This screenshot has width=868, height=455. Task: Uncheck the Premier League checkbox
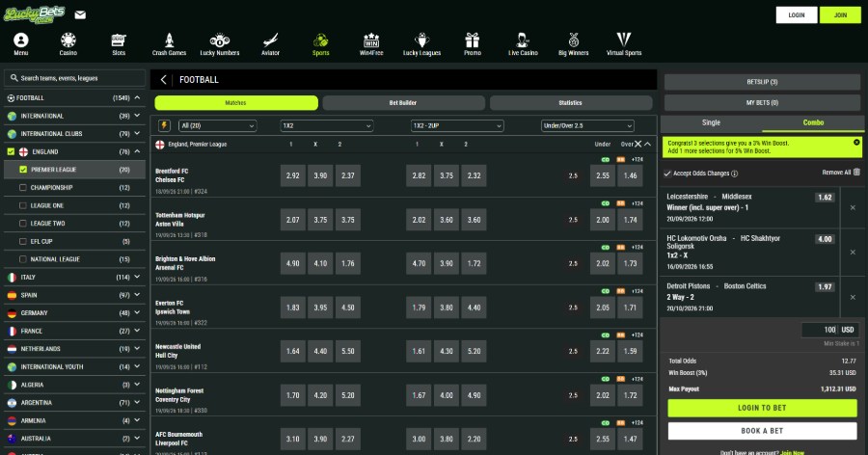pos(23,170)
